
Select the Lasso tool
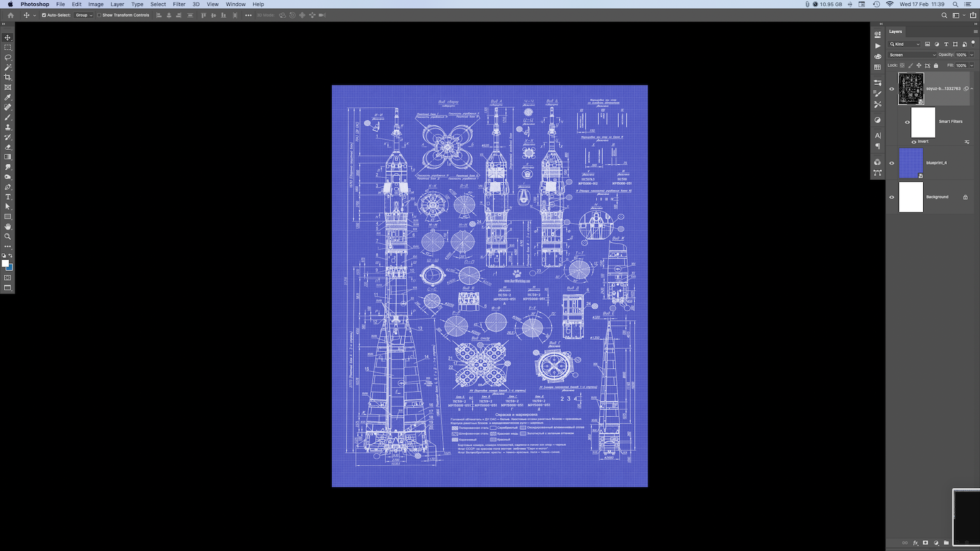8,57
